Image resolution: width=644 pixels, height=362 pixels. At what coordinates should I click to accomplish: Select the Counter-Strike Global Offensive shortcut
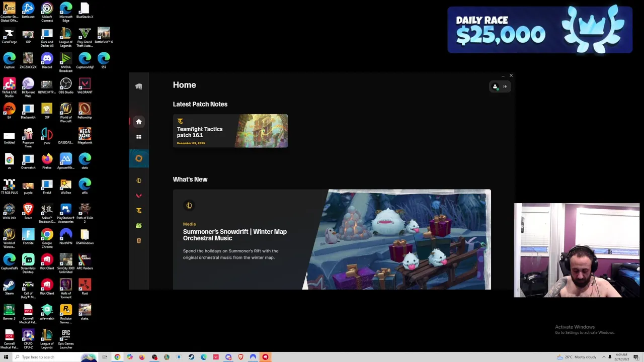9,12
